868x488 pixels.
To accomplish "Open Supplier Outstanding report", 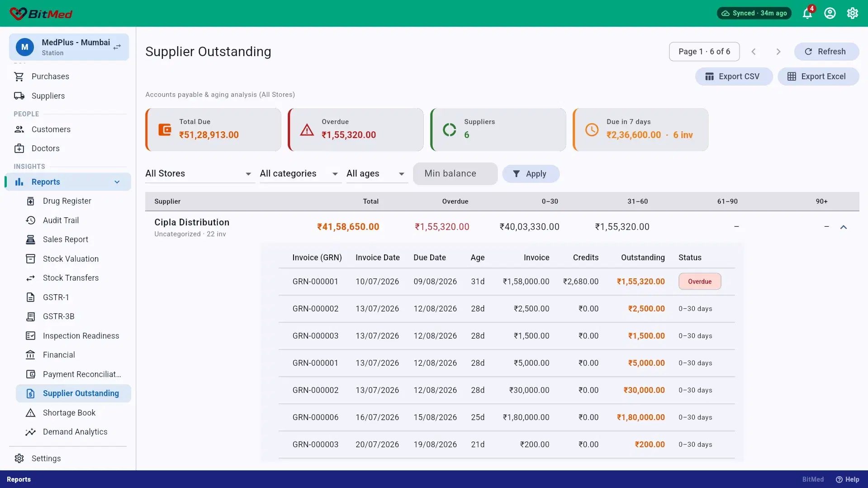I will click(73, 393).
